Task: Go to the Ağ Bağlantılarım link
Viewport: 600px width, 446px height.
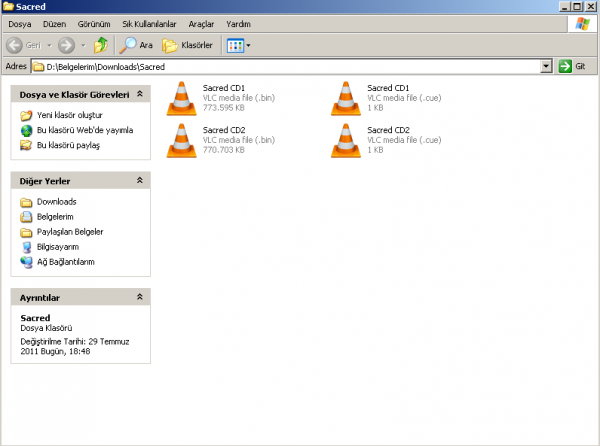Action: (x=65, y=262)
